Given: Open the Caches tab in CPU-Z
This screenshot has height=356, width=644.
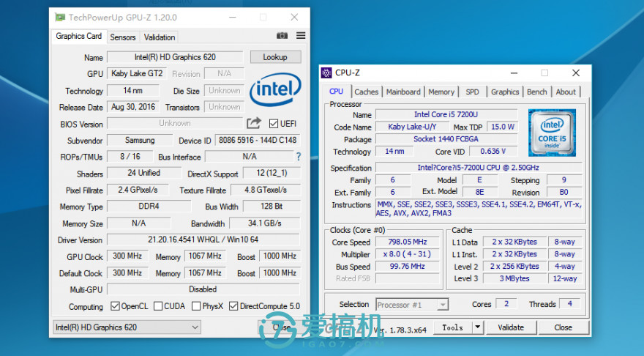Looking at the screenshot, I should tap(367, 92).
